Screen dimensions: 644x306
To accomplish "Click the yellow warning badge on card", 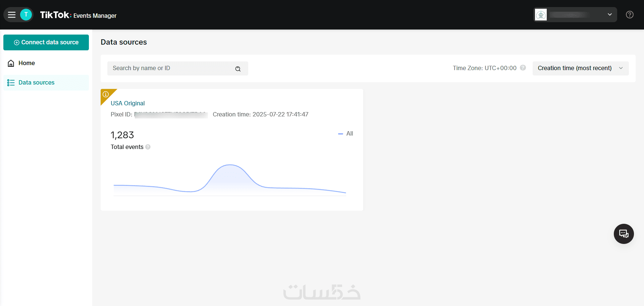I will point(106,94).
